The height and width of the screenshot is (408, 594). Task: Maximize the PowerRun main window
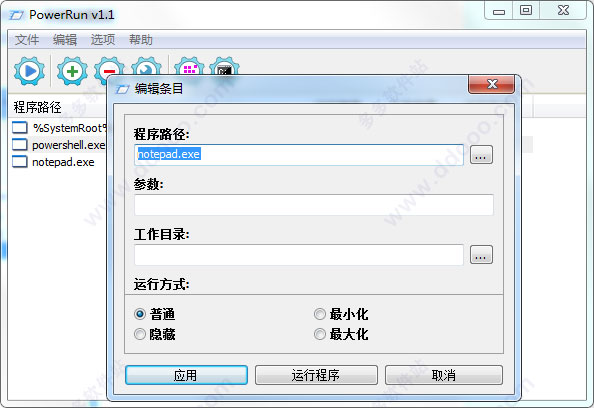coord(526,11)
